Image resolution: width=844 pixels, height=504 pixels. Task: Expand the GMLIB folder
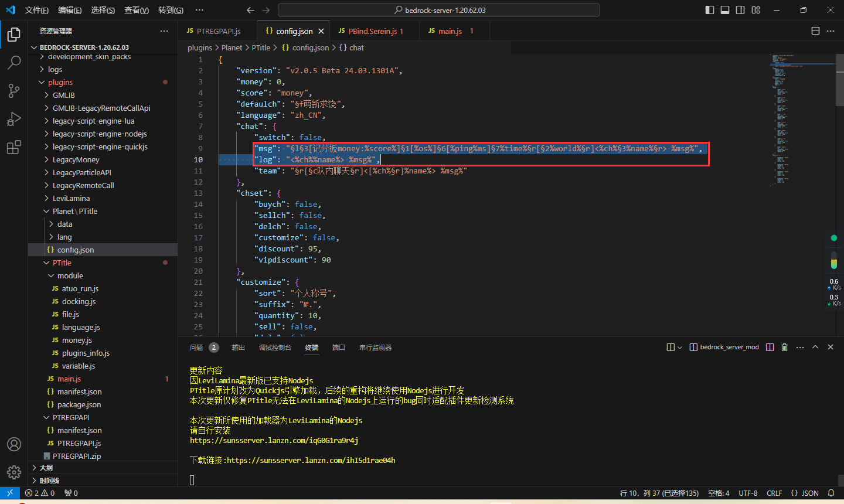[103, 95]
